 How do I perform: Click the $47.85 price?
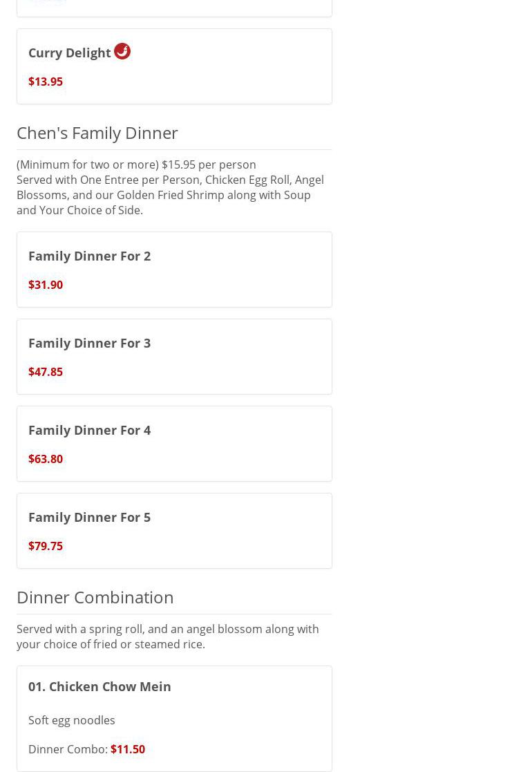coord(46,372)
